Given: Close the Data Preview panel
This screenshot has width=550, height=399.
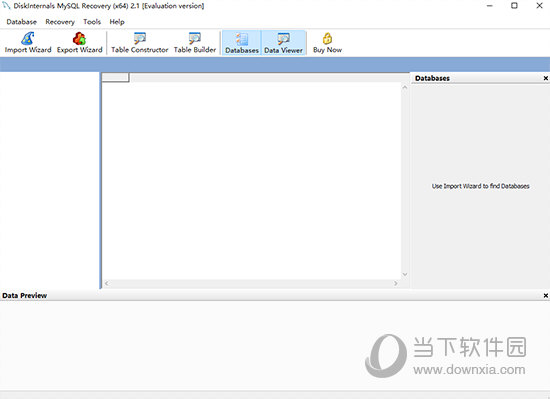Looking at the screenshot, I should [545, 296].
